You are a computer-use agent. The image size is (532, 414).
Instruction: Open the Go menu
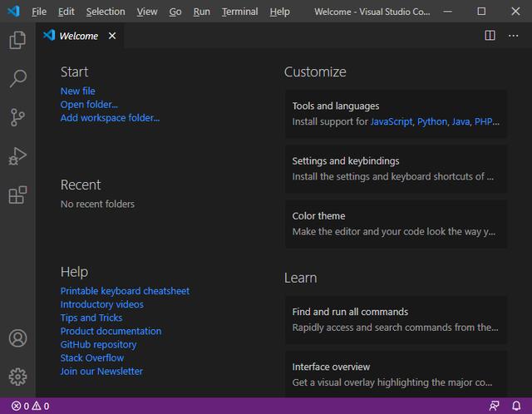pyautogui.click(x=175, y=12)
